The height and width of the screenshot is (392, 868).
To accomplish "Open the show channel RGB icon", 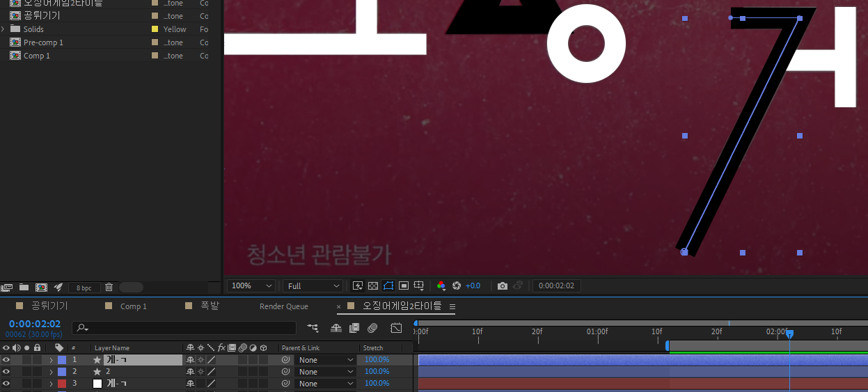I will point(441,285).
